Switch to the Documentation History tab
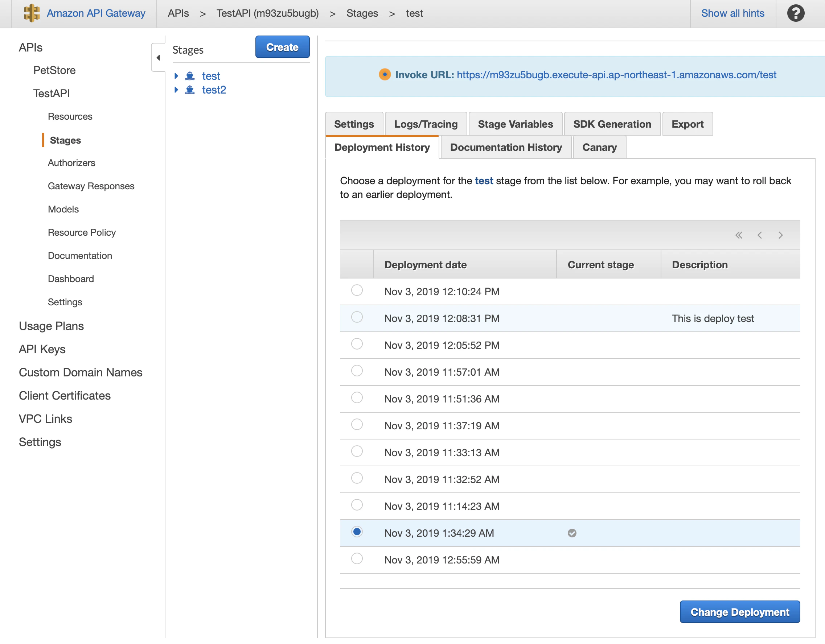The width and height of the screenshot is (825, 644). click(x=506, y=147)
